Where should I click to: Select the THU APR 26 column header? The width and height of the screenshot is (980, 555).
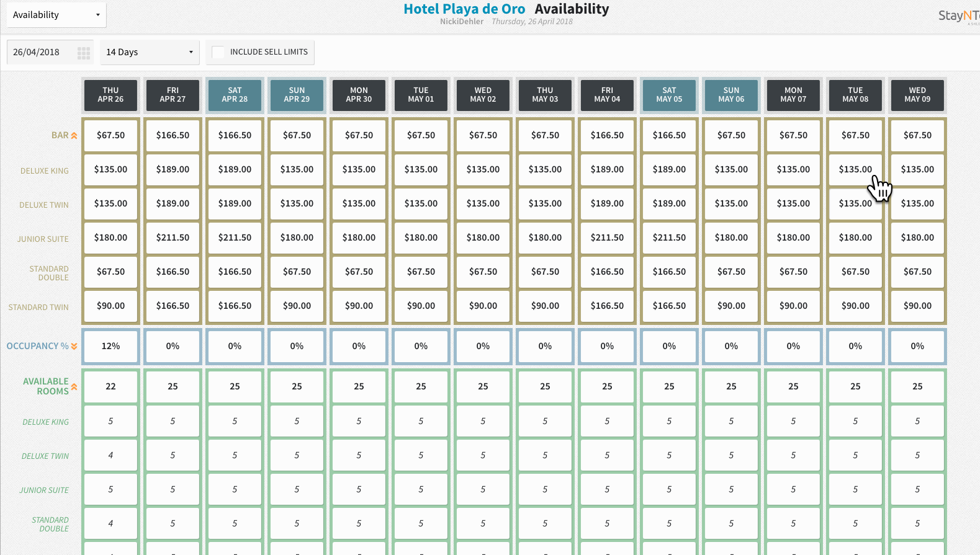(x=110, y=95)
